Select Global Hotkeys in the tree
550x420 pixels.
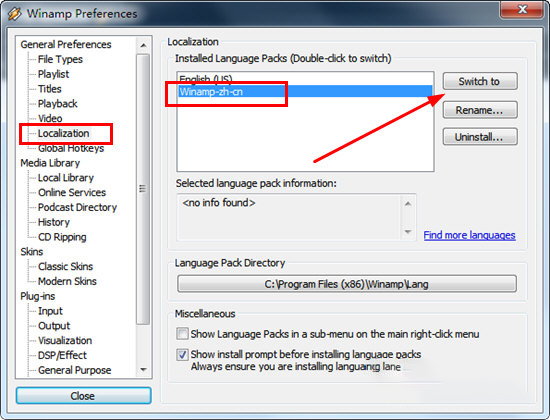[71, 148]
